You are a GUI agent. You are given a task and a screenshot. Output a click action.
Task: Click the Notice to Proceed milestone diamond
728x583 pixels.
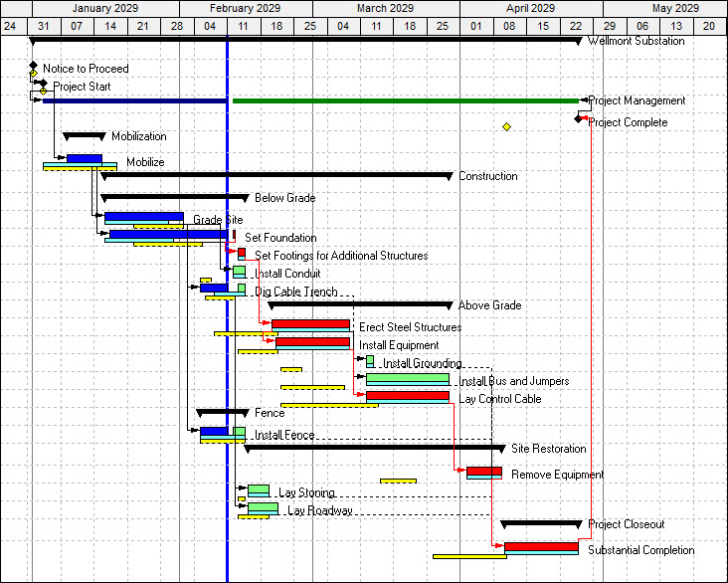[33, 67]
